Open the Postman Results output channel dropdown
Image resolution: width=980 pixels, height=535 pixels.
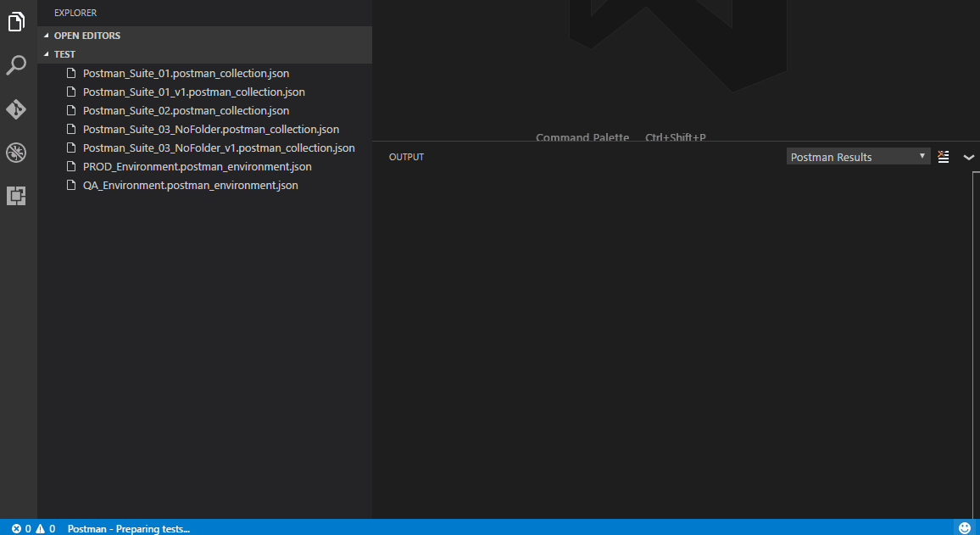pyautogui.click(x=858, y=156)
